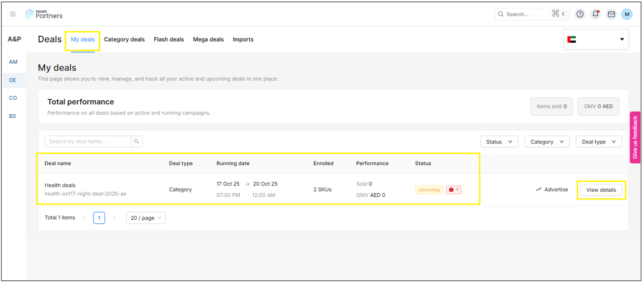
Task: Open the help question mark icon
Action: pyautogui.click(x=580, y=14)
